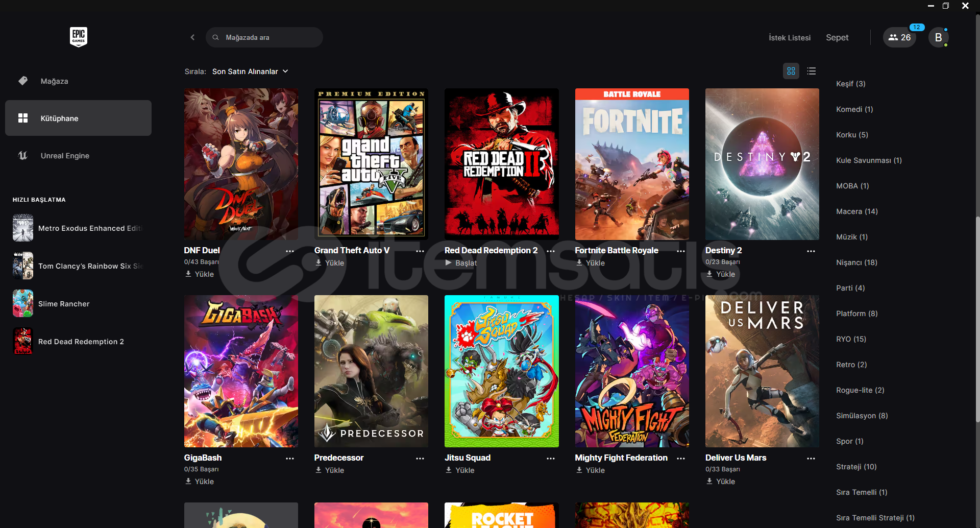The width and height of the screenshot is (980, 528).
Task: Install Jitsu Squad with Yükle
Action: pyautogui.click(x=460, y=470)
